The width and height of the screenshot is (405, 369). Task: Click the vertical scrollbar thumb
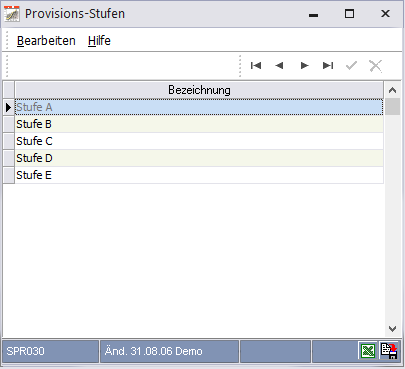pos(392,107)
